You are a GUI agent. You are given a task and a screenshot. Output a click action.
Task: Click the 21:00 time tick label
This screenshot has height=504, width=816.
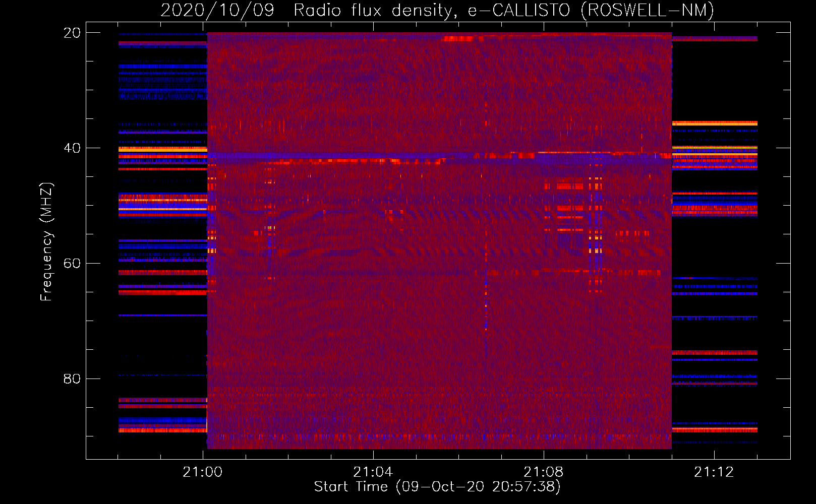point(203,472)
